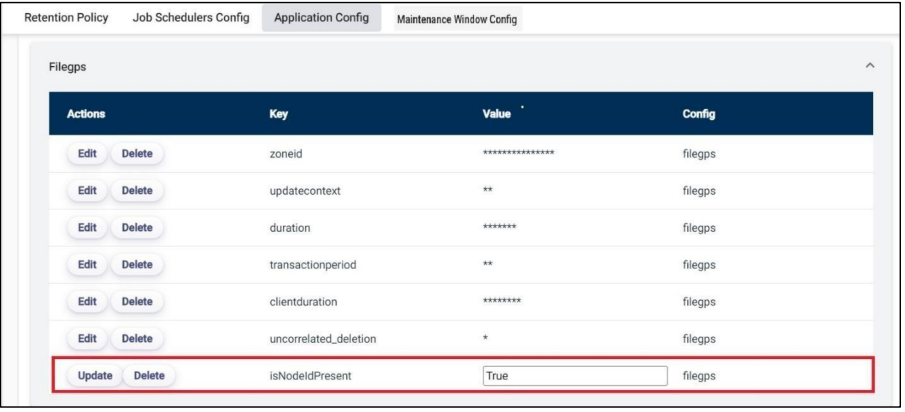Viewport: 905px width, 412px height.
Task: Click Update for isNodeIdPresent
Action: pyautogui.click(x=95, y=376)
